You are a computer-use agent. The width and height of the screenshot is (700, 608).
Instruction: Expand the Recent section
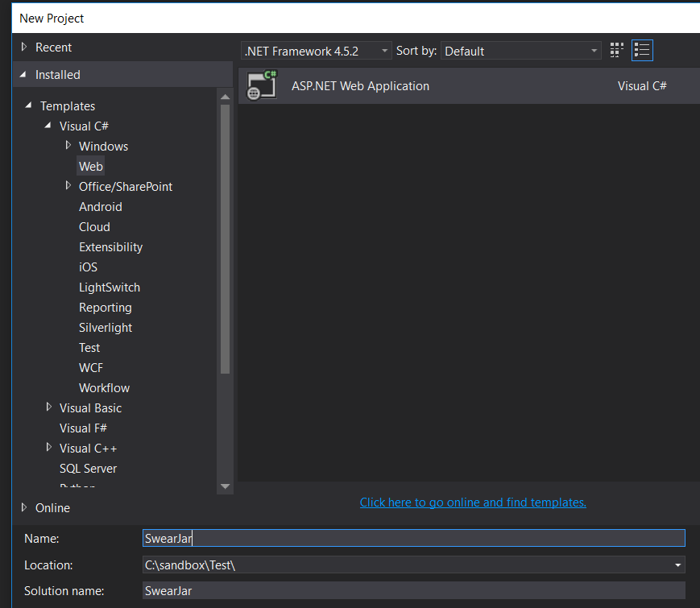(x=23, y=47)
